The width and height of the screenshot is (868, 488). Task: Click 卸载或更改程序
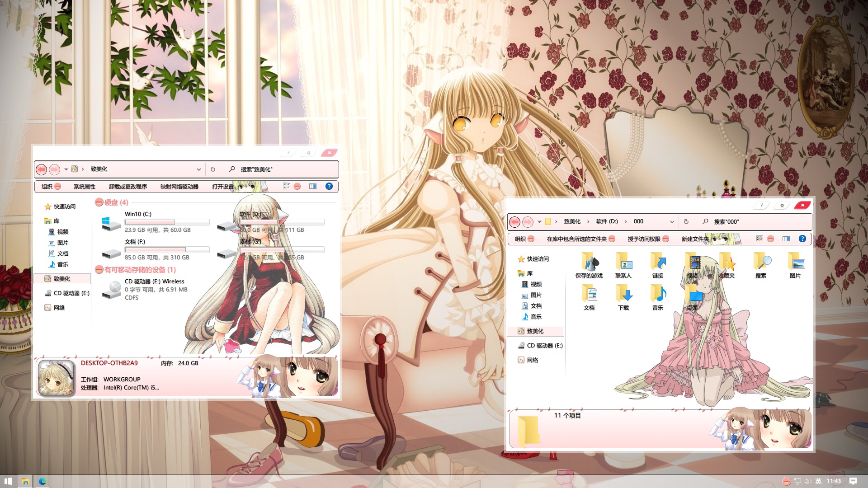[x=128, y=186]
